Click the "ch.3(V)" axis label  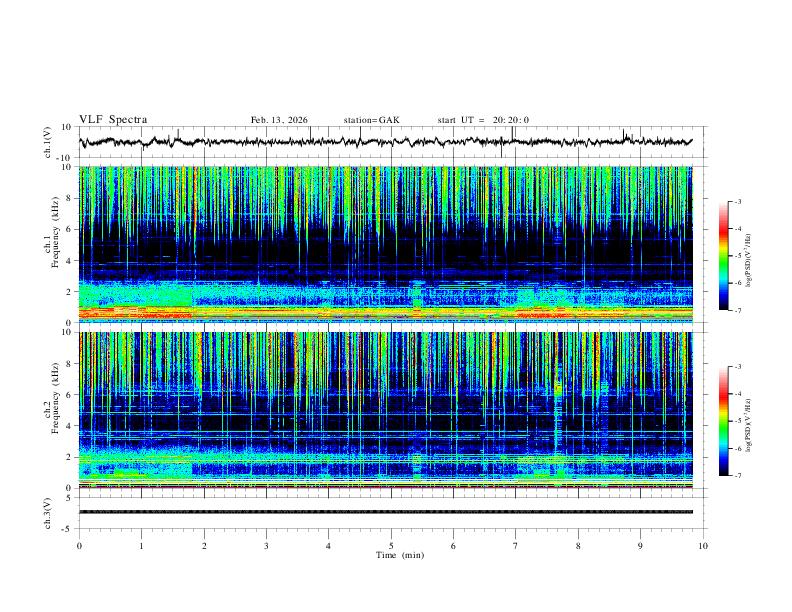click(x=48, y=513)
